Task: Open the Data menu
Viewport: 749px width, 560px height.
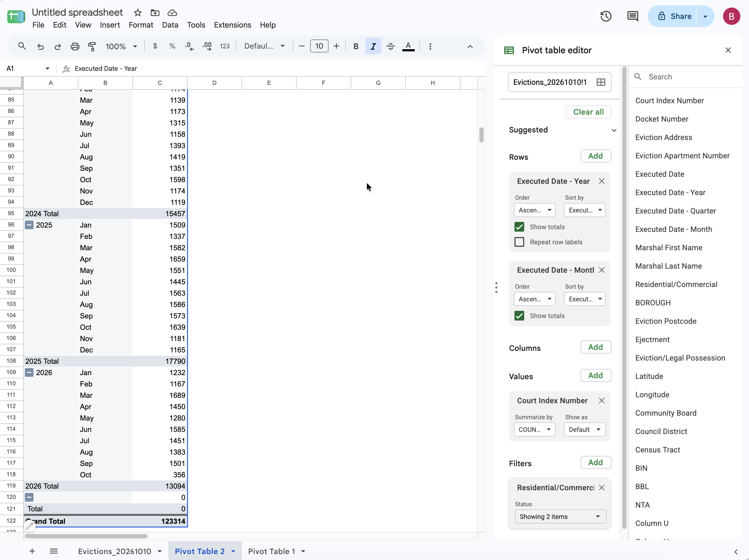Action: click(170, 25)
